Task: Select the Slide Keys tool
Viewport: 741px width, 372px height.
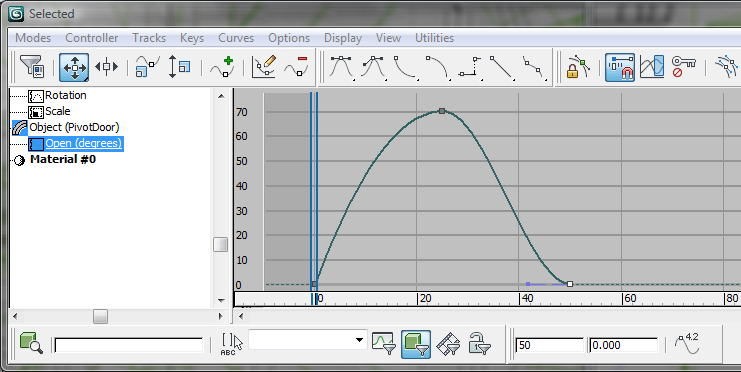Action: (x=106, y=67)
